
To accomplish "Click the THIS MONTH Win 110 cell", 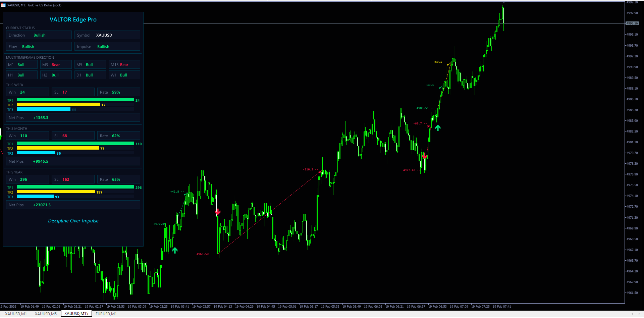I will pyautogui.click(x=28, y=136).
